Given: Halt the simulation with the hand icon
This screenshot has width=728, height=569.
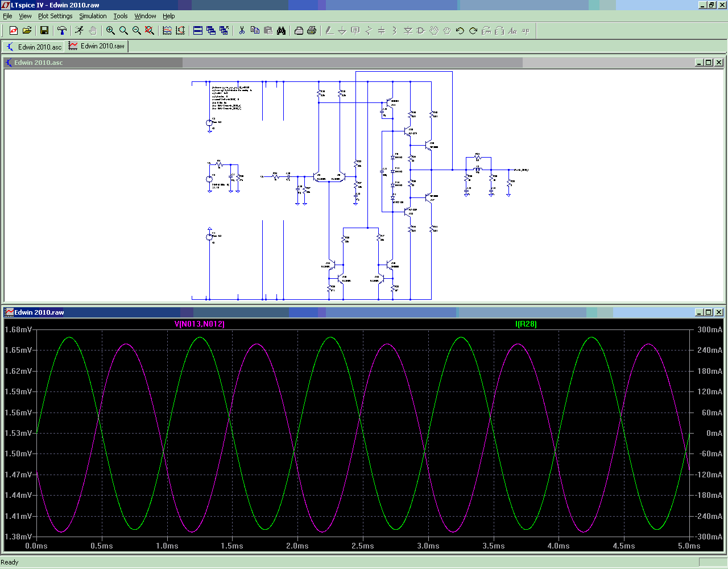Looking at the screenshot, I should click(93, 31).
